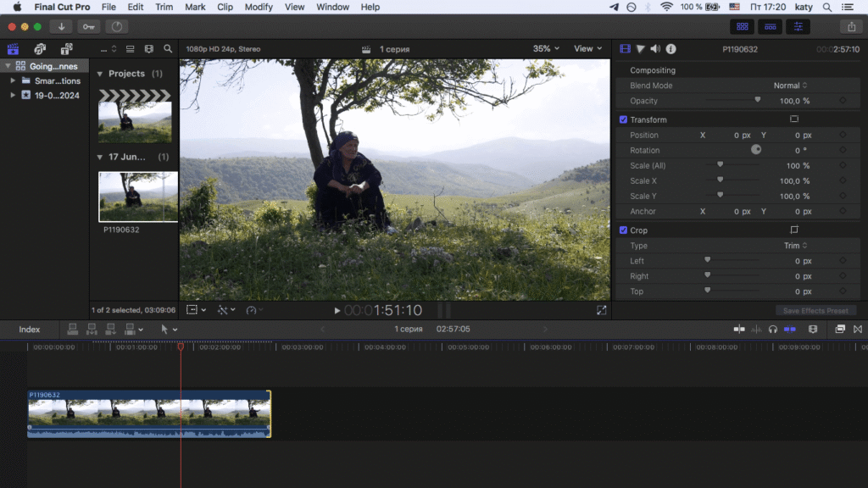The height and width of the screenshot is (488, 868).
Task: Insert clip into storyline icon
Action: (92, 330)
